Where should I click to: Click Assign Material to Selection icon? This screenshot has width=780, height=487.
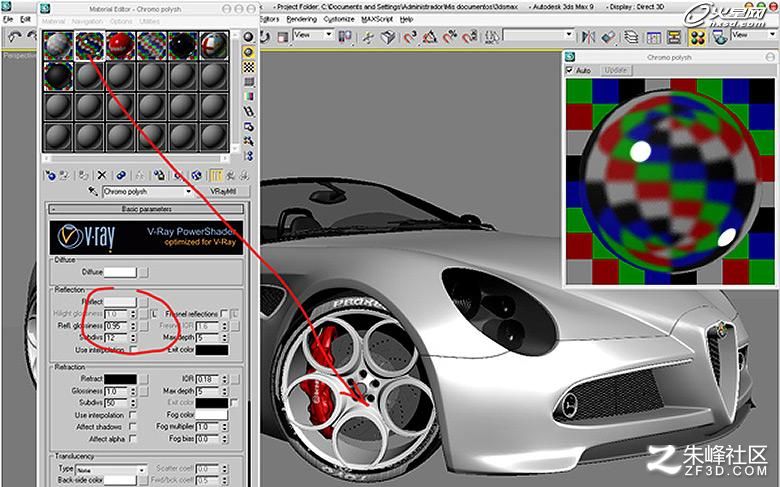pyautogui.click(x=83, y=175)
